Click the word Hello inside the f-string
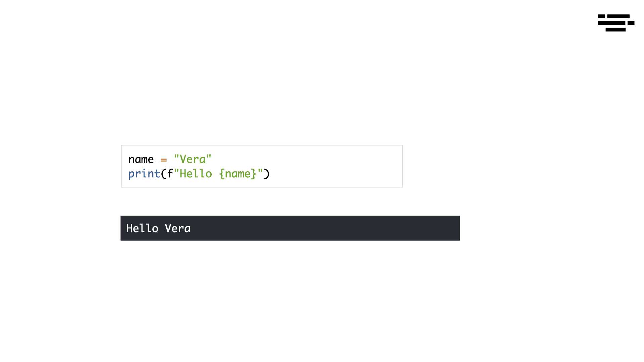Image resolution: width=644 pixels, height=362 pixels. pos(196,173)
